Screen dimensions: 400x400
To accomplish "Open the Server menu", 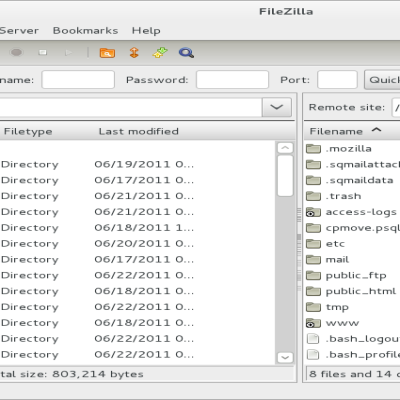I will point(19,31).
